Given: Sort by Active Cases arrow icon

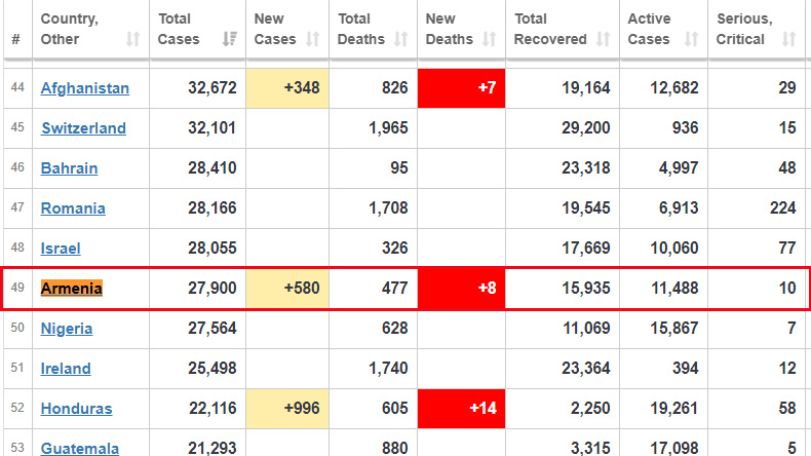Looking at the screenshot, I should coord(692,39).
